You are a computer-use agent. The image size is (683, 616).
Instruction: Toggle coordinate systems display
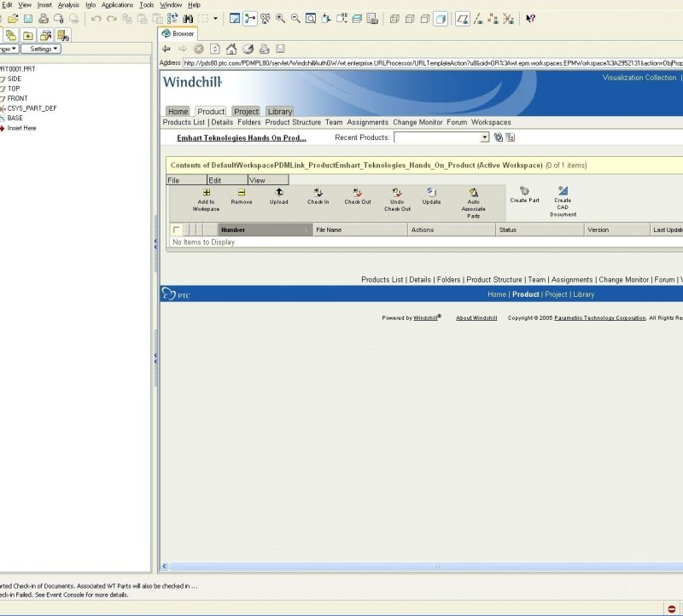point(508,19)
